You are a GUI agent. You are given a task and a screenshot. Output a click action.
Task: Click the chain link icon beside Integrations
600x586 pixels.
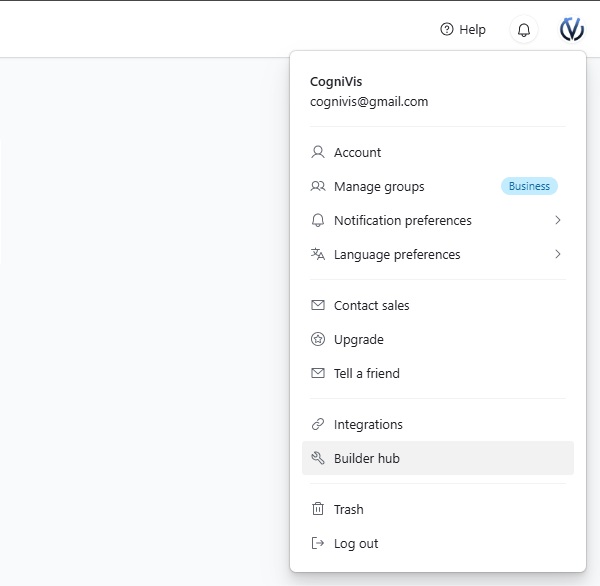point(318,425)
